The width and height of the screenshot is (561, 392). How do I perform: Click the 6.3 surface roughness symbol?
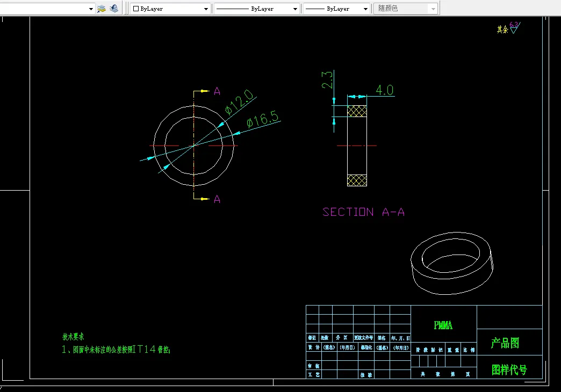click(514, 27)
